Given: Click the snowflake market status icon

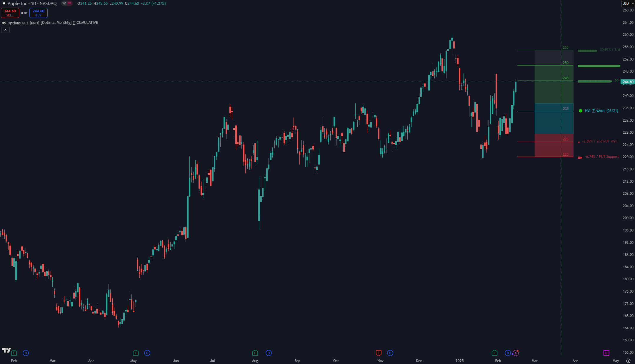Looking at the screenshot, I should (64, 4).
